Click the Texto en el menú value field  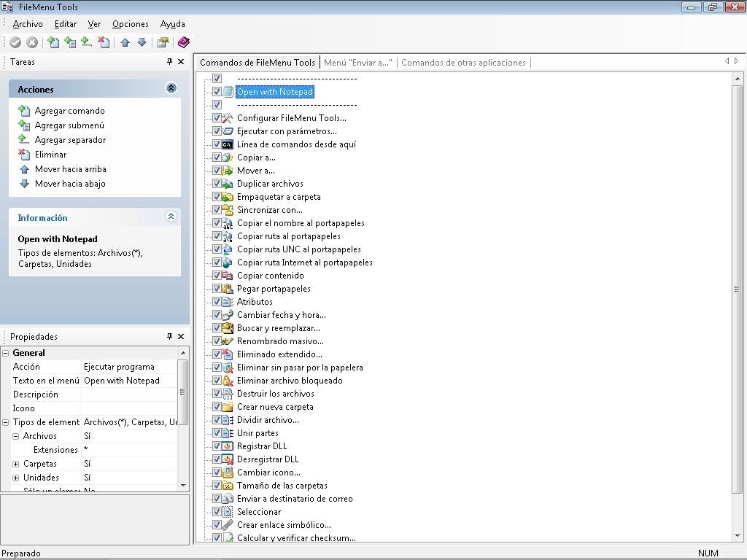(x=130, y=381)
